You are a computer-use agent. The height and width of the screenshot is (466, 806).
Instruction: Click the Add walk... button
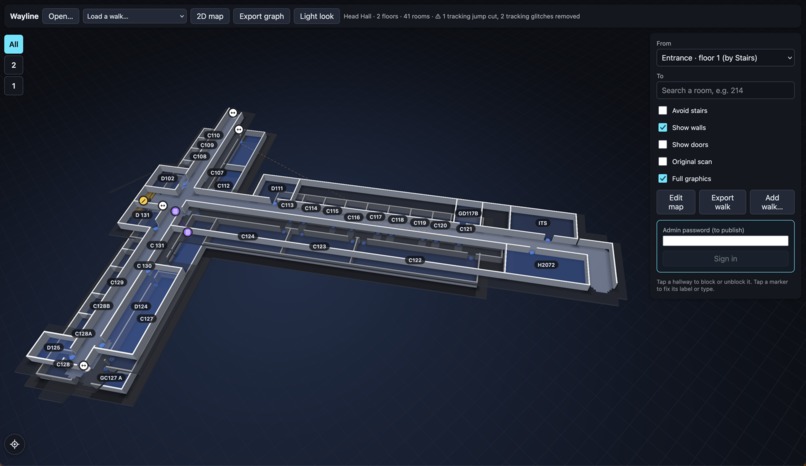coord(772,202)
